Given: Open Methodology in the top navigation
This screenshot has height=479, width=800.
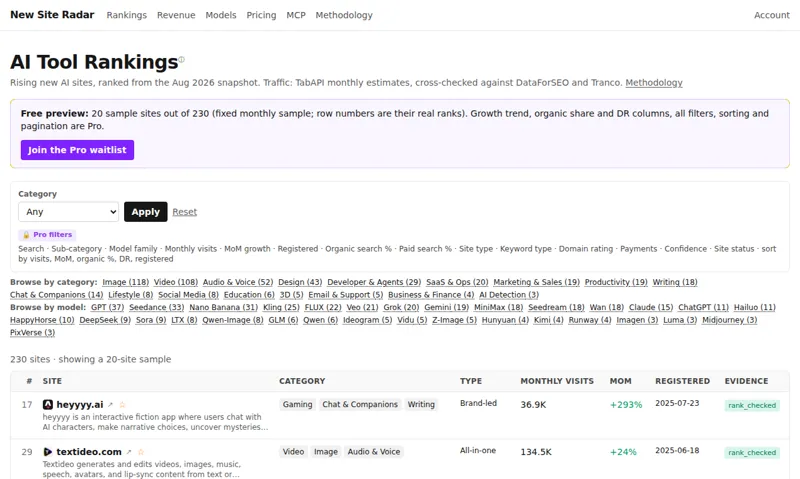Looking at the screenshot, I should [x=344, y=15].
